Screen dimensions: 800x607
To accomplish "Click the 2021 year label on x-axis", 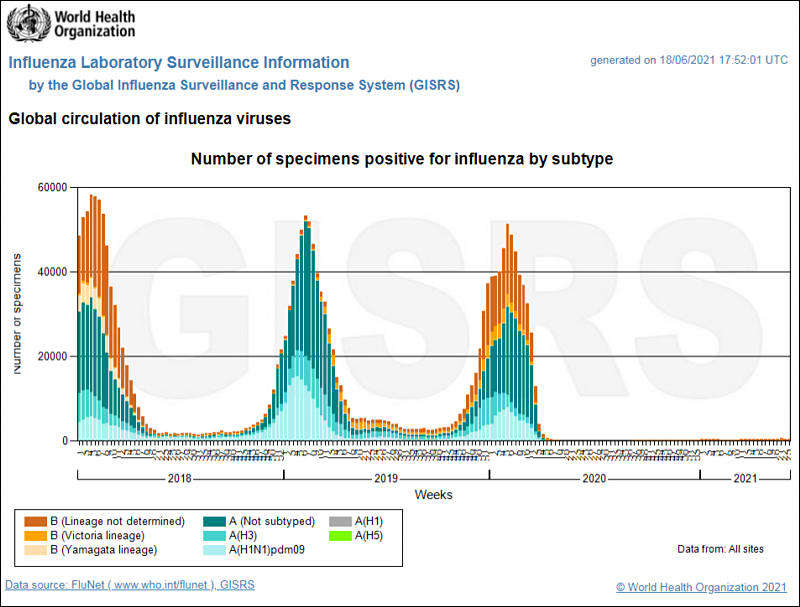I will pyautogui.click(x=745, y=478).
